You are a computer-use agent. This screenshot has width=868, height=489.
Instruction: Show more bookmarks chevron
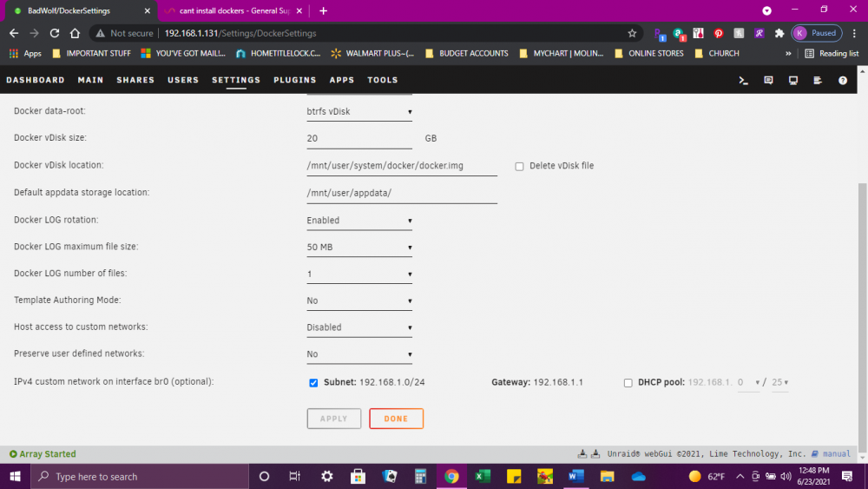[x=788, y=54]
